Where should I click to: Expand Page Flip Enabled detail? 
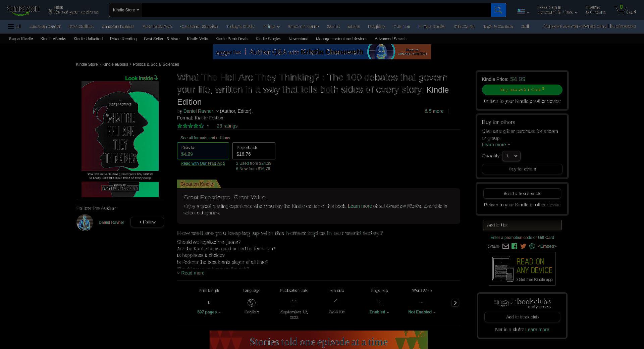coord(379,312)
